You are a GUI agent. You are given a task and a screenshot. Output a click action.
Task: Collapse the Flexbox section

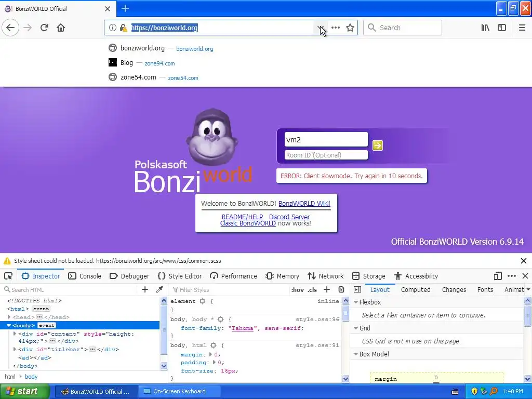pyautogui.click(x=356, y=302)
